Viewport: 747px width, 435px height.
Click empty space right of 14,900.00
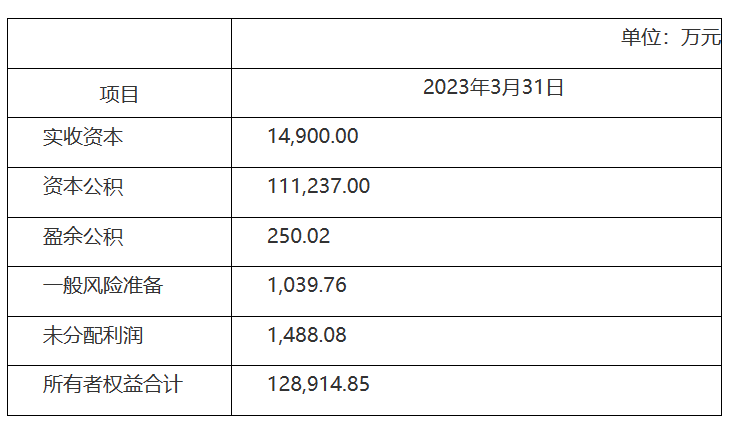[538, 142]
